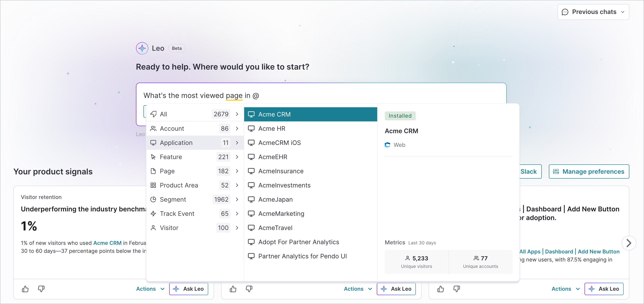This screenshot has width=644, height=304.
Task: Open Manage preferences
Action: [x=589, y=171]
